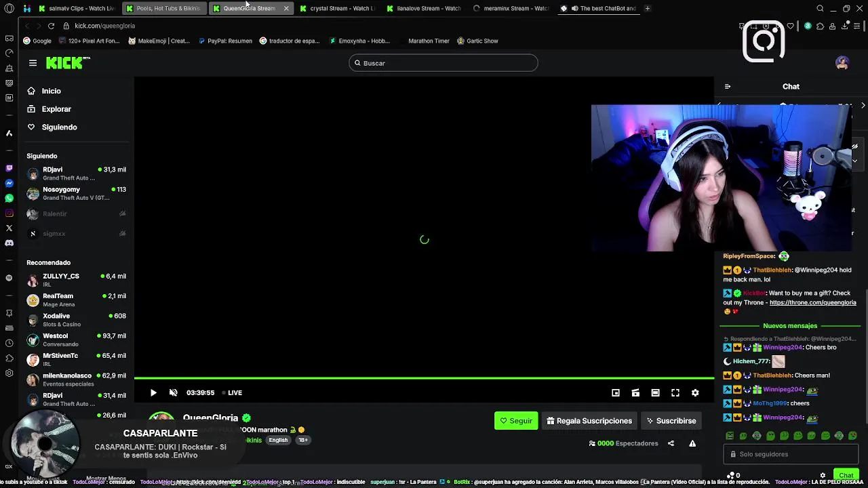The image size is (868, 488).
Task: Open Instagram in Opera sidebar
Action: tap(9, 213)
